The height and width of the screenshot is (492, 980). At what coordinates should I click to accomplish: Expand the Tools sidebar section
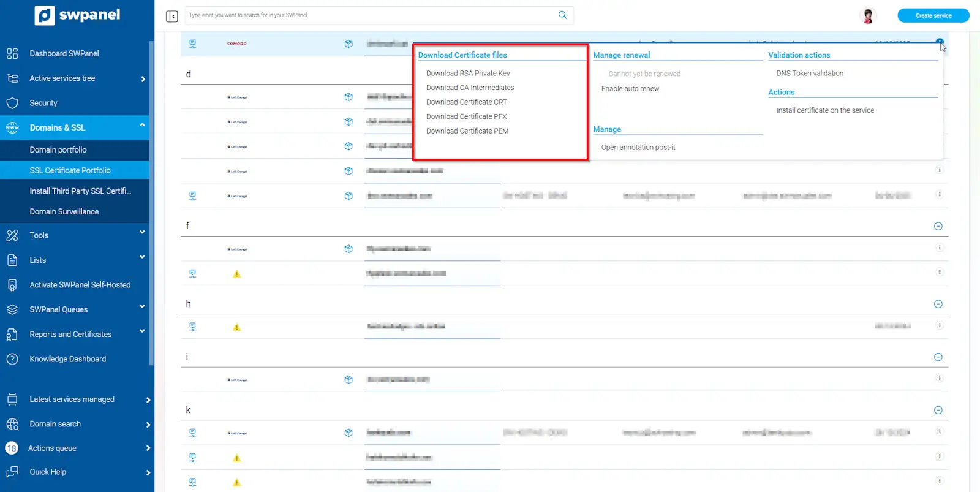142,233
